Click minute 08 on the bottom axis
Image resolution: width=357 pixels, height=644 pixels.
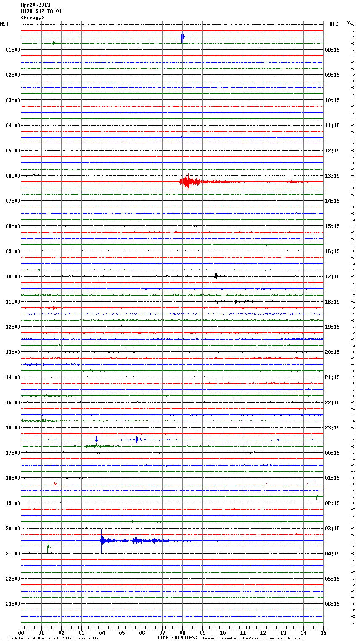coord(182,633)
